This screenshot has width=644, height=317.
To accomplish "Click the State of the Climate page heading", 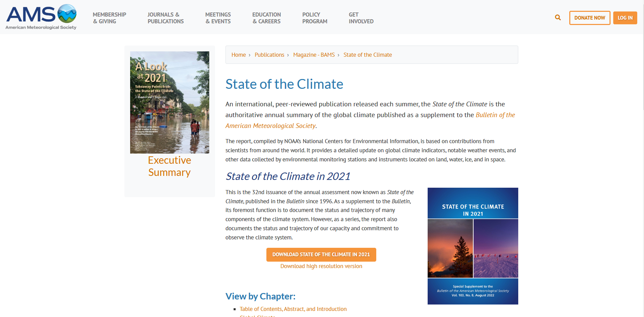I will coord(284,84).
